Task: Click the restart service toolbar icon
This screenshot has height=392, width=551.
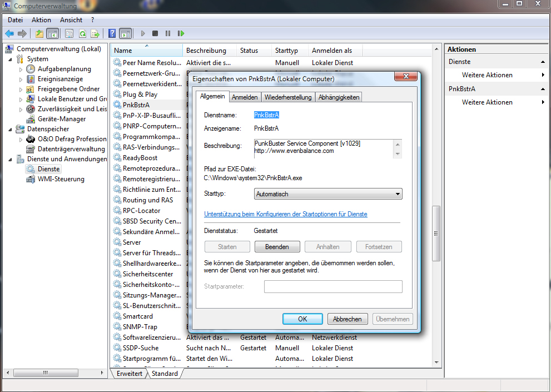Action: coord(181,33)
